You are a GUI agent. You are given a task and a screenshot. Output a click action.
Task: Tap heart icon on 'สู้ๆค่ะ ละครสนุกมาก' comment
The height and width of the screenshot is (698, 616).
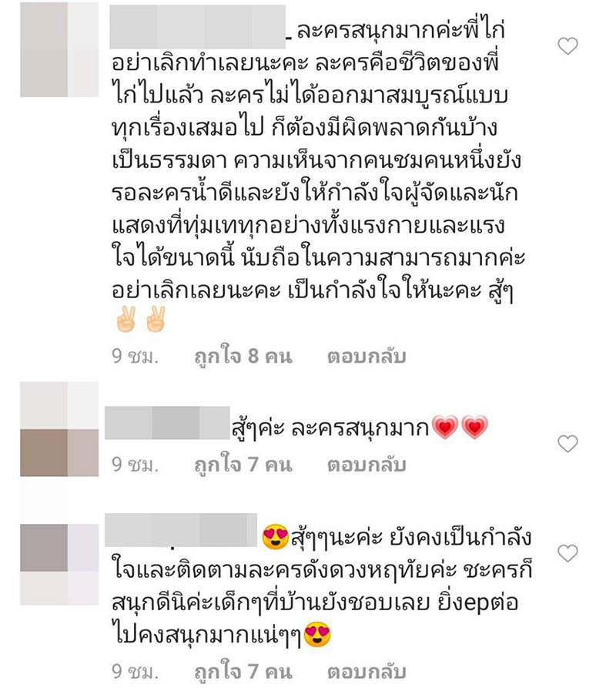[x=567, y=443]
